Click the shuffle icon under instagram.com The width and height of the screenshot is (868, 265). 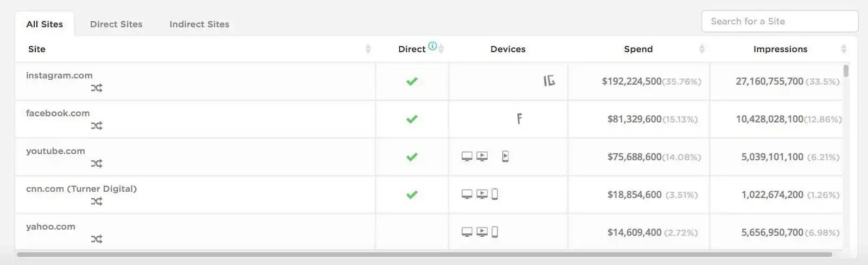click(97, 88)
